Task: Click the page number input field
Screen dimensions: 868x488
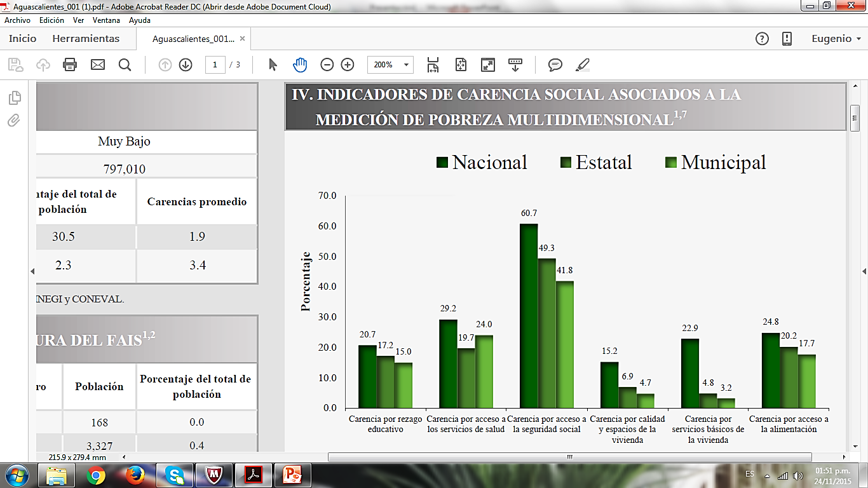Action: 215,65
